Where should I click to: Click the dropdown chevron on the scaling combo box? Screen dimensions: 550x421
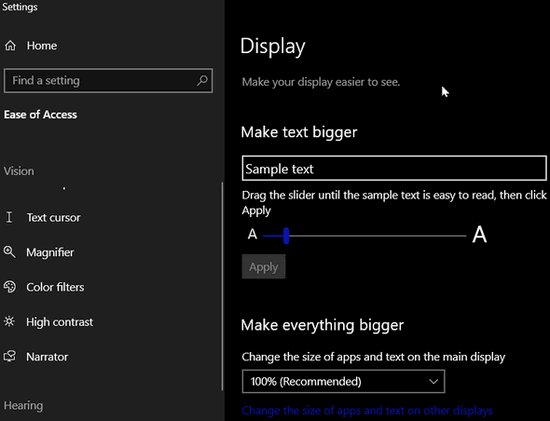(x=434, y=381)
